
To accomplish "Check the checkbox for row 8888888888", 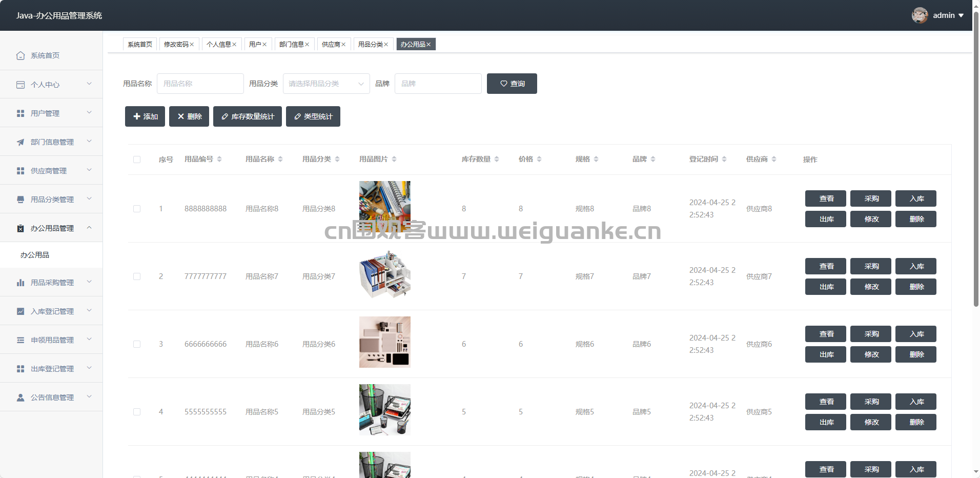I will coord(137,209).
